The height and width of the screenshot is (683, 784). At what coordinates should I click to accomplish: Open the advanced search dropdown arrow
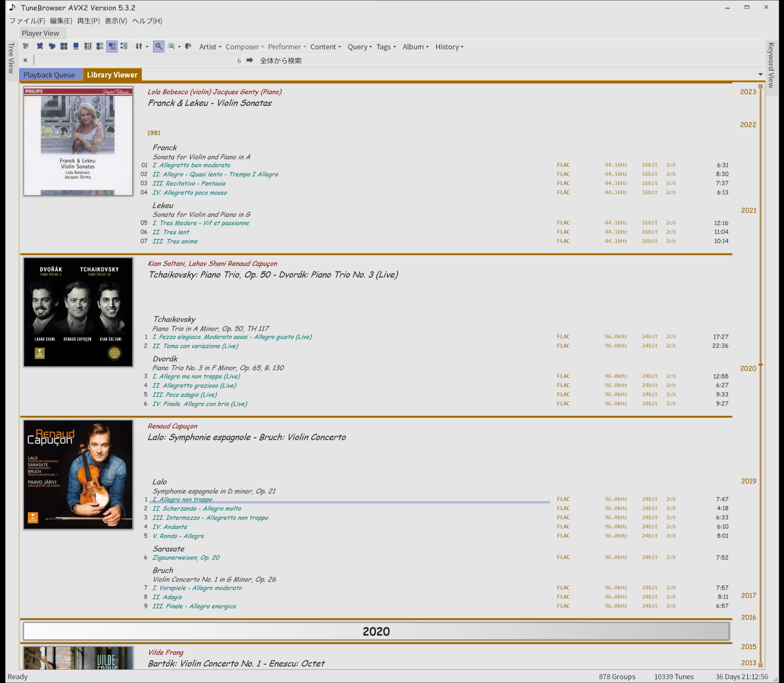click(179, 47)
